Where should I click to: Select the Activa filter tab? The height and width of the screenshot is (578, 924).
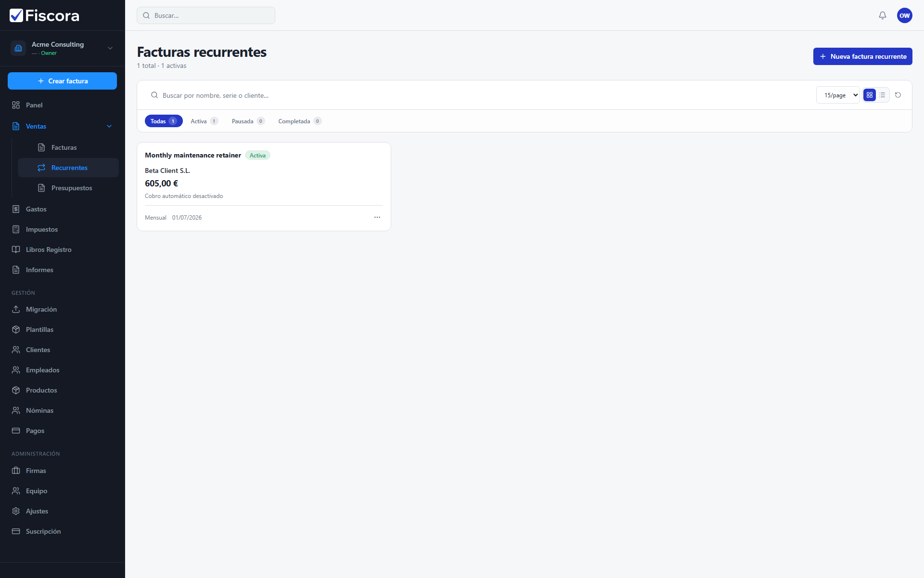click(x=204, y=121)
